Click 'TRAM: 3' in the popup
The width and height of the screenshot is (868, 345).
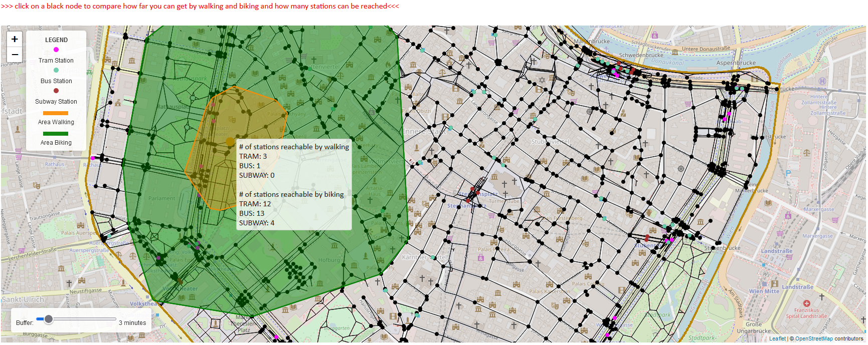[x=253, y=156]
